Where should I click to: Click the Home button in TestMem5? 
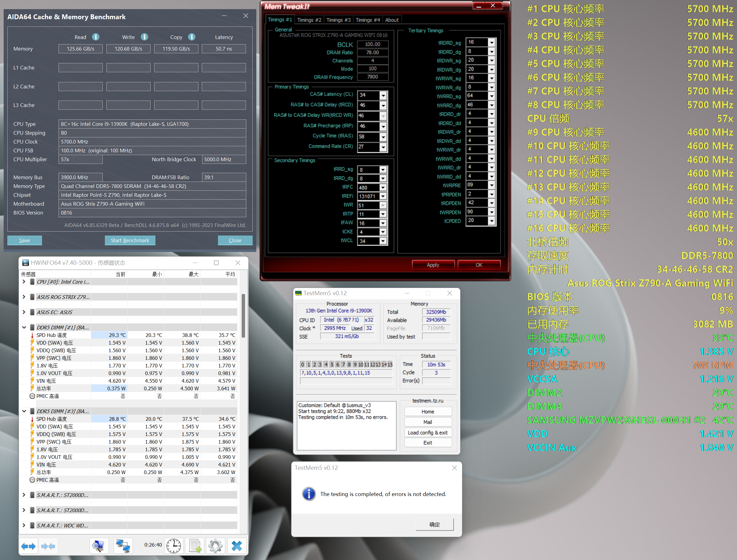[x=428, y=412]
